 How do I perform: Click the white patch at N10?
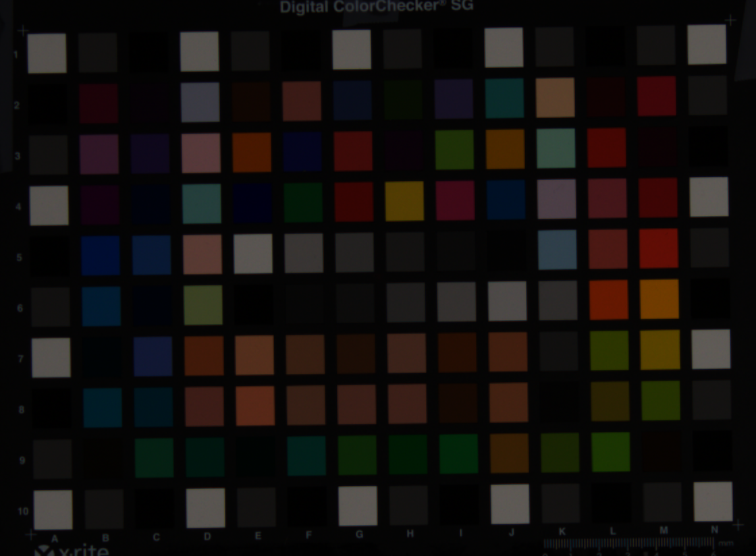(713, 501)
